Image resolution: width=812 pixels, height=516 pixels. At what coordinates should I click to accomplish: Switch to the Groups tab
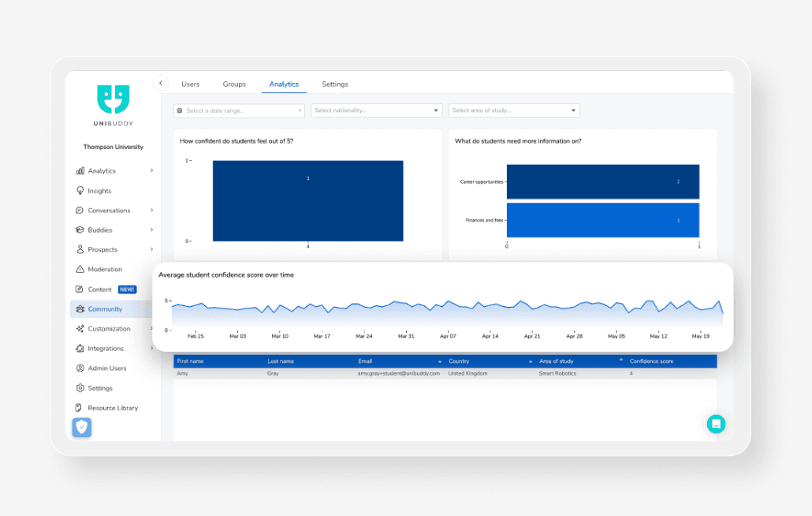click(x=234, y=84)
